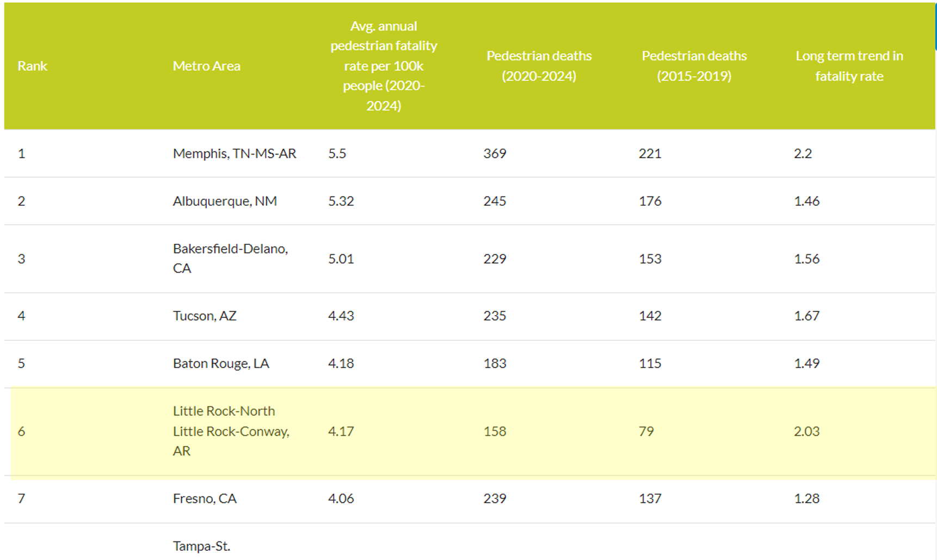Click the fatality rate value 4.18
937x560 pixels.
[341, 363]
